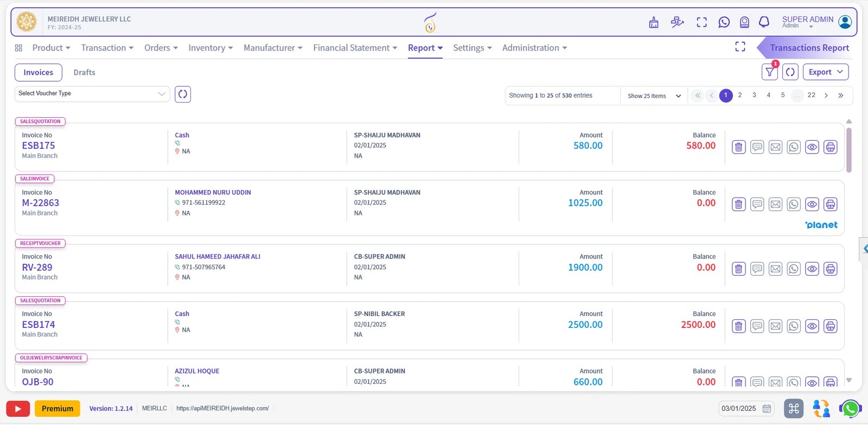Send M-22863 invoice via WhatsApp icon
The width and height of the screenshot is (868, 425).
(x=794, y=205)
